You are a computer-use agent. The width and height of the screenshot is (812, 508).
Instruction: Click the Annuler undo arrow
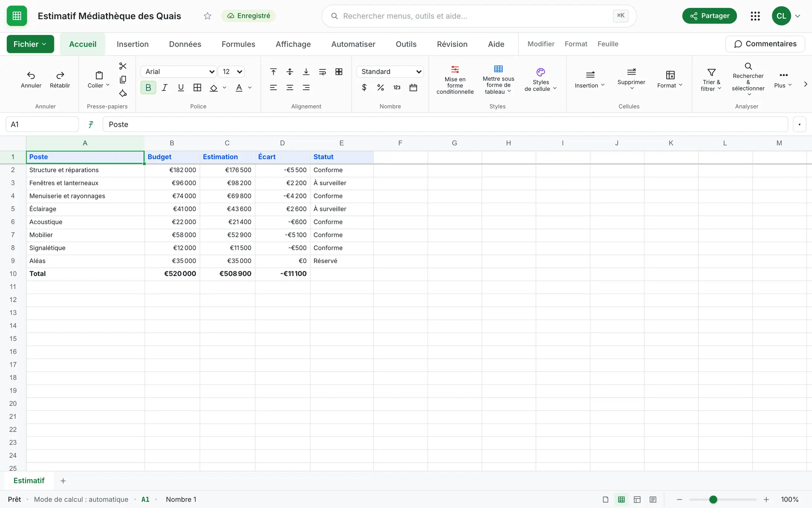click(x=31, y=79)
